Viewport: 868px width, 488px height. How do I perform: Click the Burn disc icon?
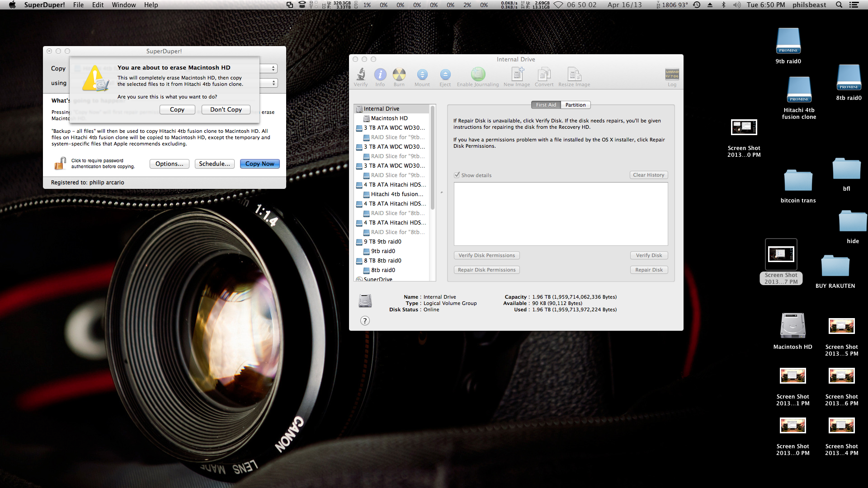pyautogui.click(x=399, y=75)
